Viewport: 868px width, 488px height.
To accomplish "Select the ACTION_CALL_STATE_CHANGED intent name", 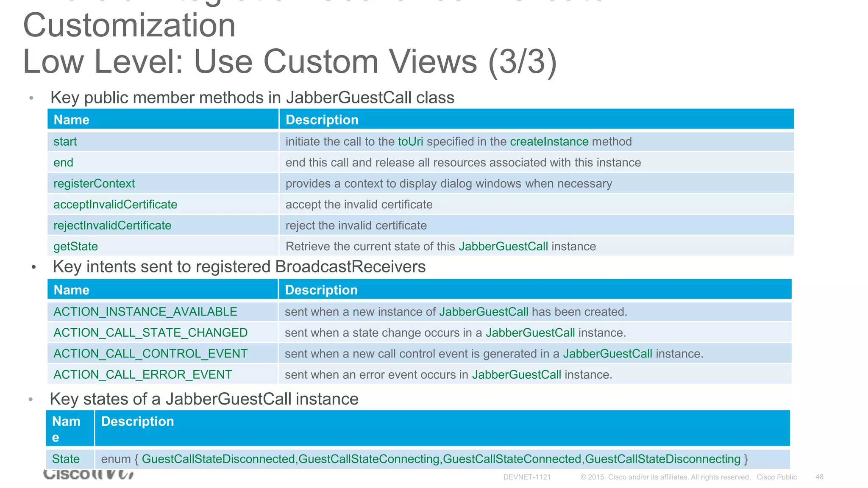I will 150,333.
